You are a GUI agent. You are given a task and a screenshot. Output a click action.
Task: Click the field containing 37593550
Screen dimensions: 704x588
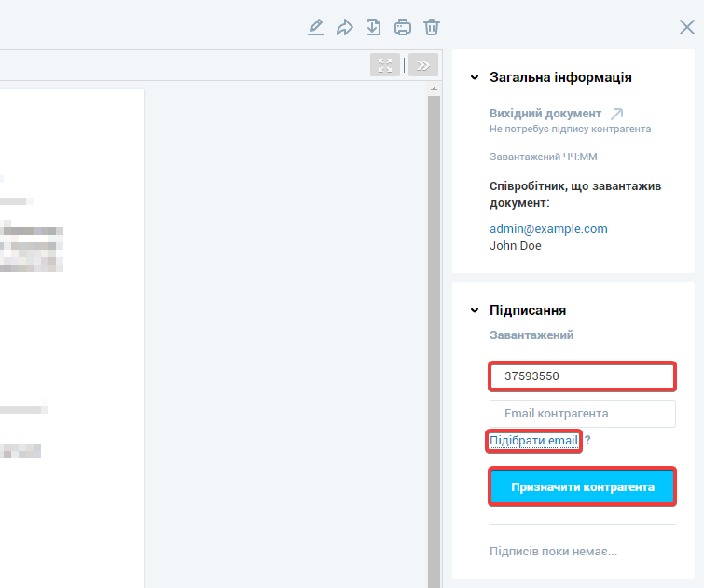[582, 376]
